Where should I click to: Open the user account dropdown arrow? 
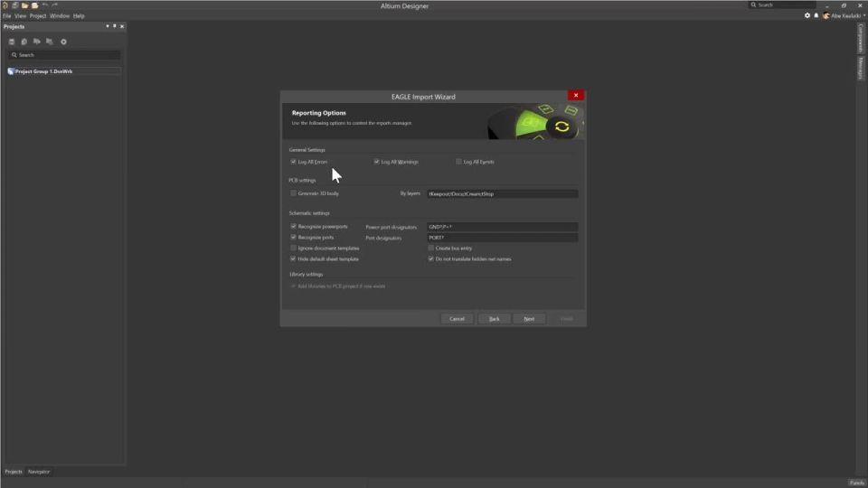click(864, 15)
